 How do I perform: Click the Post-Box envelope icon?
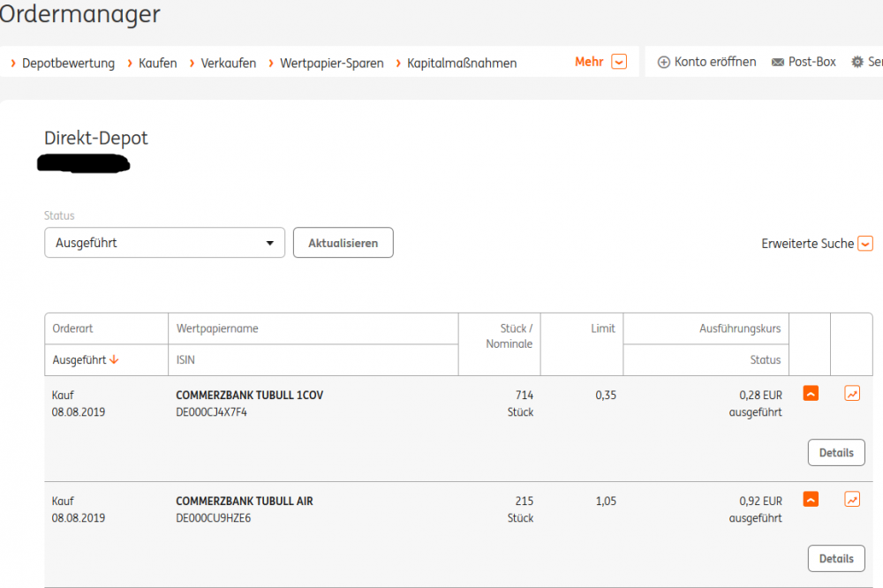(778, 62)
